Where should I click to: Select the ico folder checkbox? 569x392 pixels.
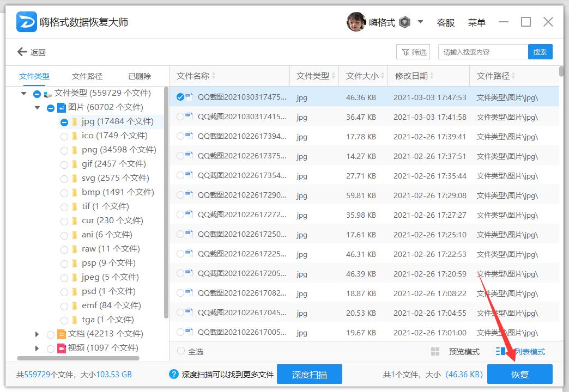point(64,137)
